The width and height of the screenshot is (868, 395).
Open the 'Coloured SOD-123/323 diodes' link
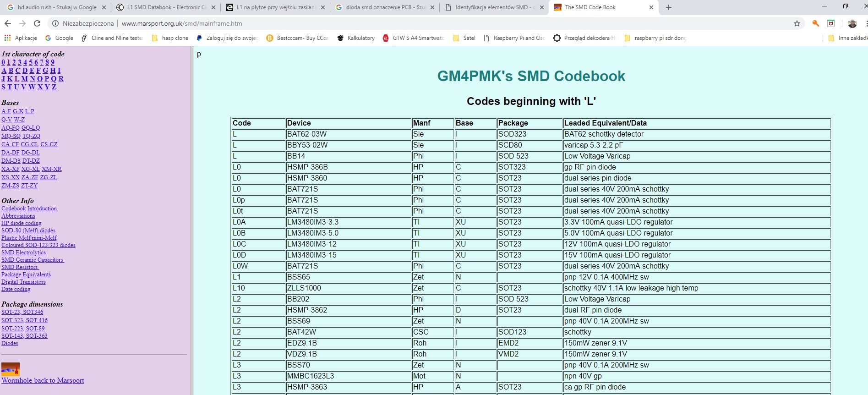point(38,245)
